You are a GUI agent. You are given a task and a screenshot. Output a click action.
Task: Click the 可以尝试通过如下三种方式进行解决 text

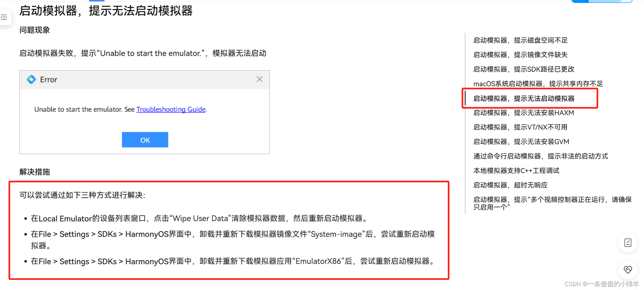click(83, 195)
